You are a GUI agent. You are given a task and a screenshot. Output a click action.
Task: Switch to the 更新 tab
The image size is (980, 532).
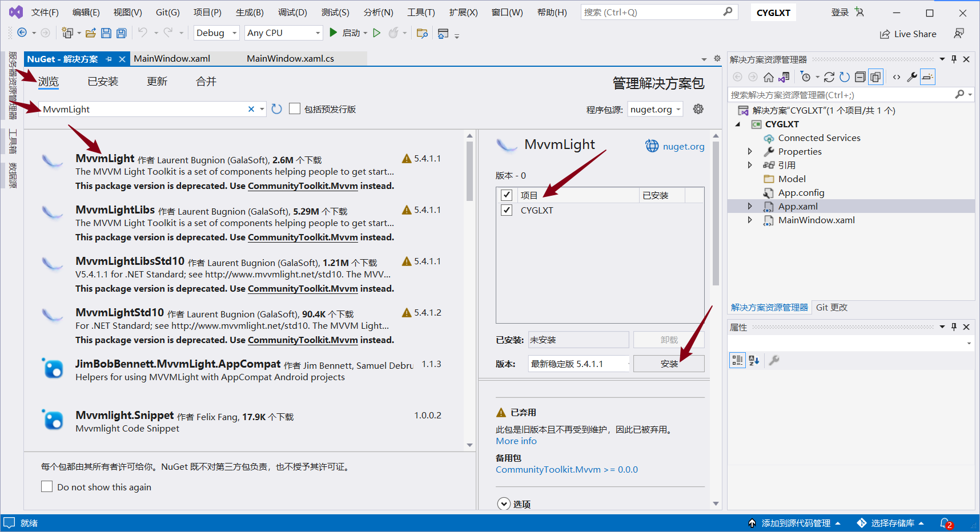(157, 82)
